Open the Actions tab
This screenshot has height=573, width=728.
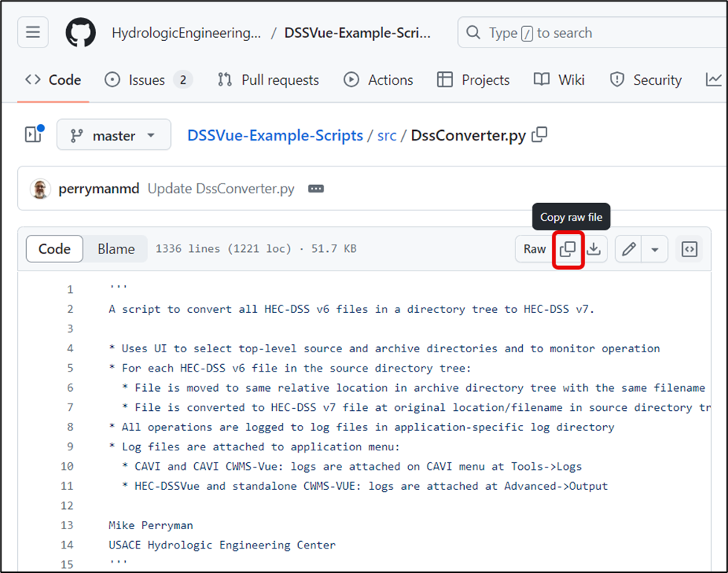[x=379, y=80]
